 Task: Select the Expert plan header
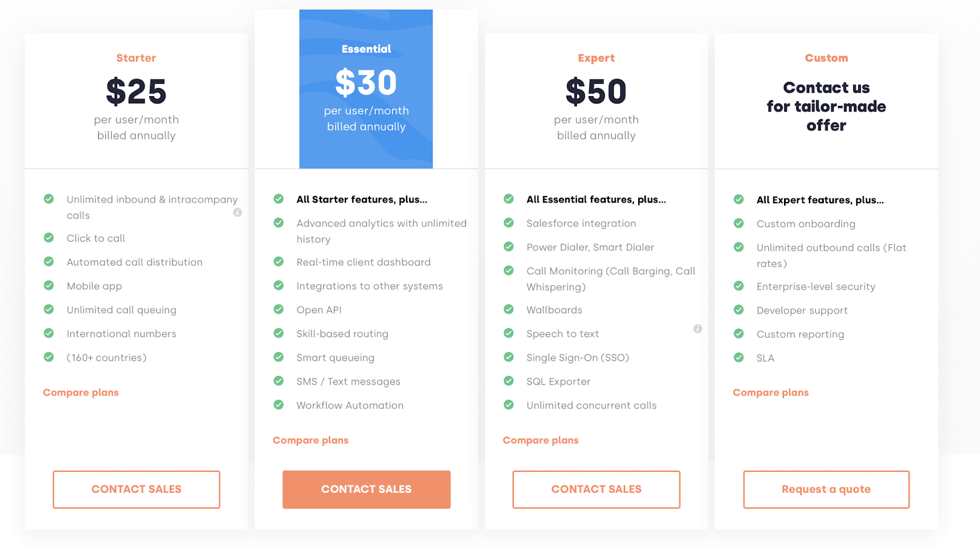[596, 58]
